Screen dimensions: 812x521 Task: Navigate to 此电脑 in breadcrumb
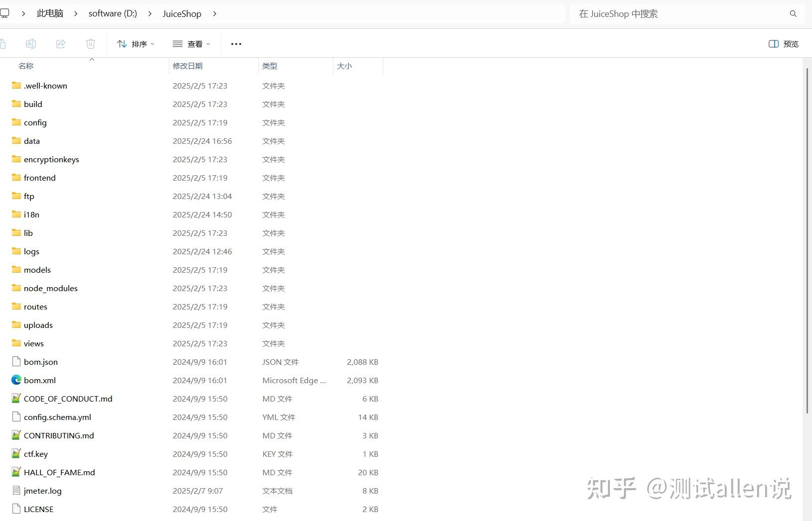50,13
